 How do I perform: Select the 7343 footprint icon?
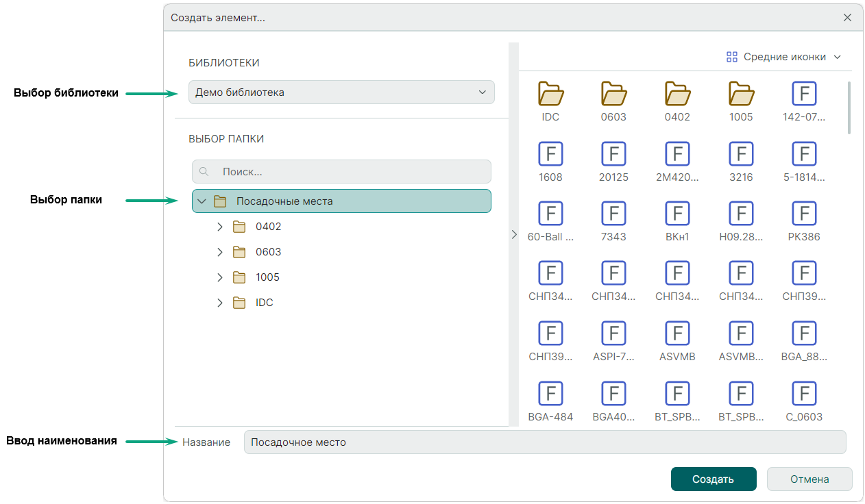click(613, 214)
